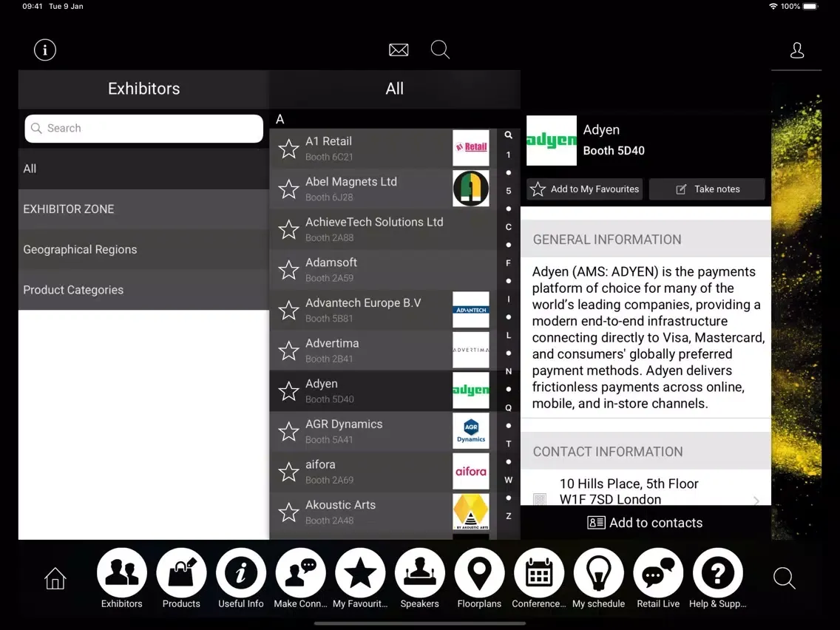Tap the bottom-bar search magnifier icon
Viewport: 840px width, 630px height.
pyautogui.click(x=785, y=578)
